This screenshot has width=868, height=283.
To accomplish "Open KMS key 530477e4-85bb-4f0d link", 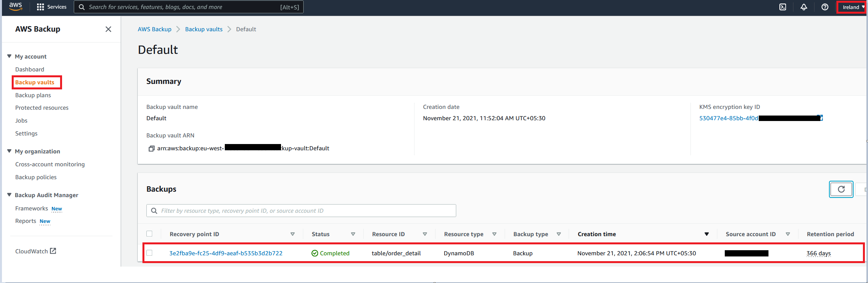I will coord(729,118).
